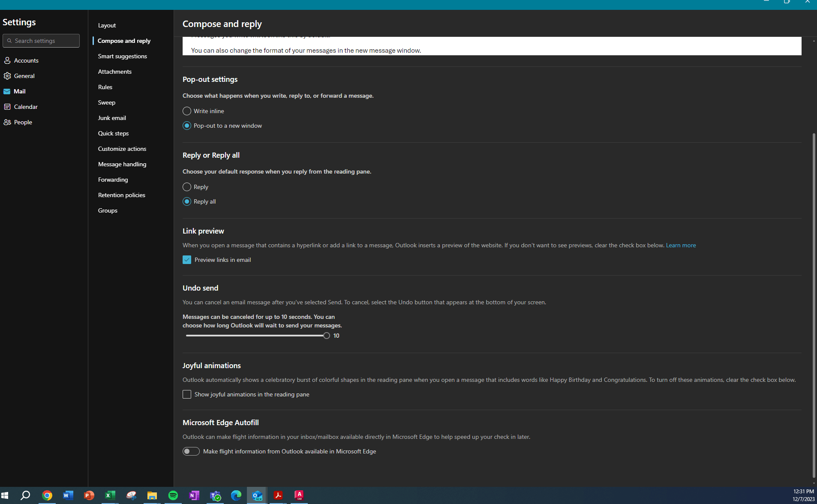Uncheck Preview links in email
Screen dimensions: 817x504
tap(187, 259)
